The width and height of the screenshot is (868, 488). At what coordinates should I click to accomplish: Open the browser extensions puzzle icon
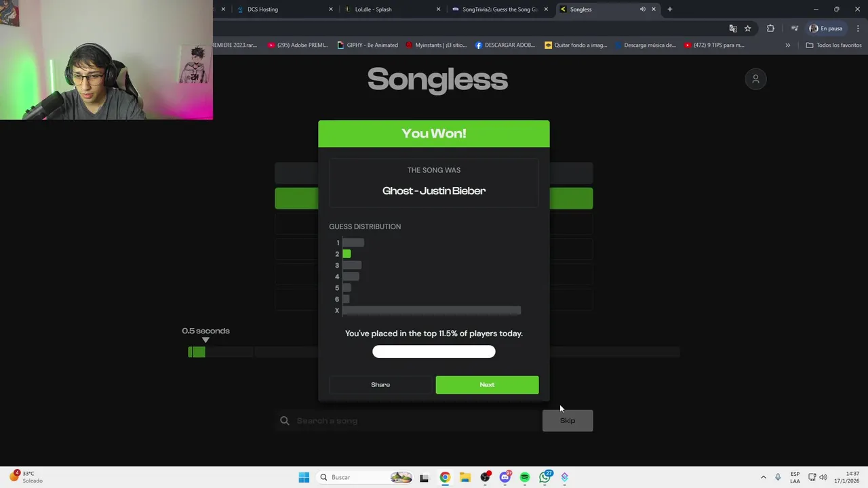(x=770, y=28)
